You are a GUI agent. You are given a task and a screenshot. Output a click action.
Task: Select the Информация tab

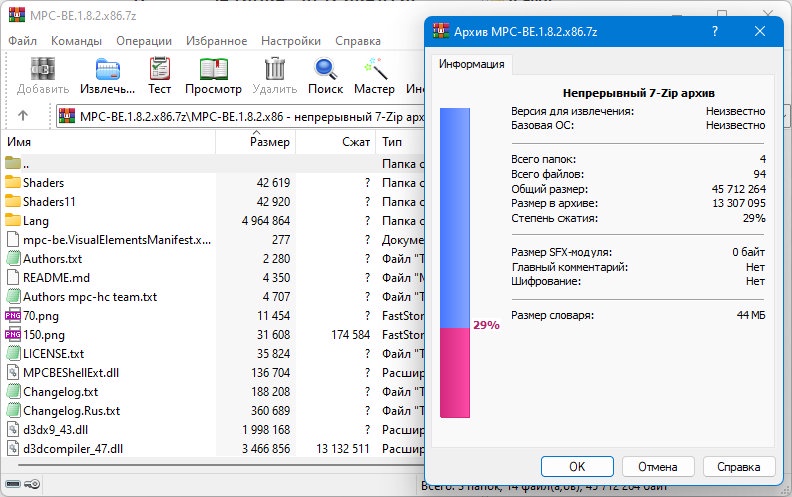[x=471, y=64]
